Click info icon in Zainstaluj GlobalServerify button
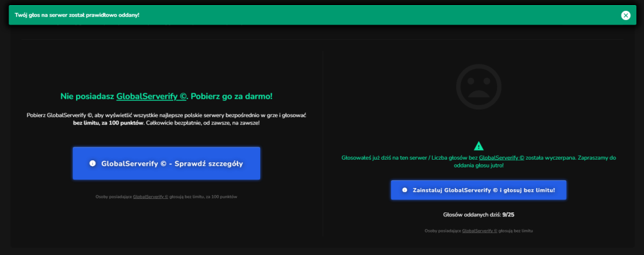644x255 pixels. pos(404,190)
